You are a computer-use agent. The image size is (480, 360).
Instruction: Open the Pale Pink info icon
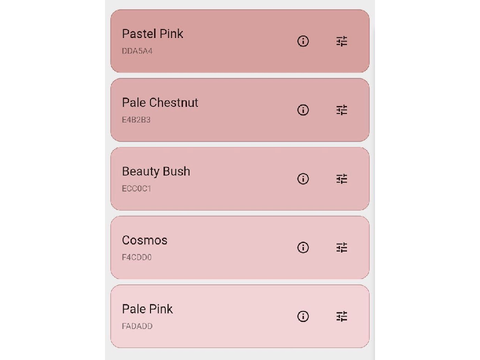coord(303,316)
